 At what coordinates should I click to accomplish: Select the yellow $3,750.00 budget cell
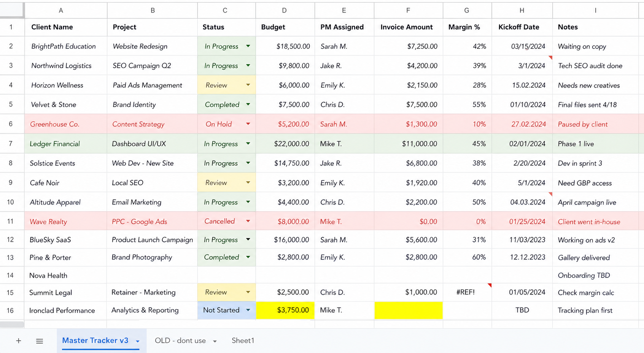coord(285,310)
